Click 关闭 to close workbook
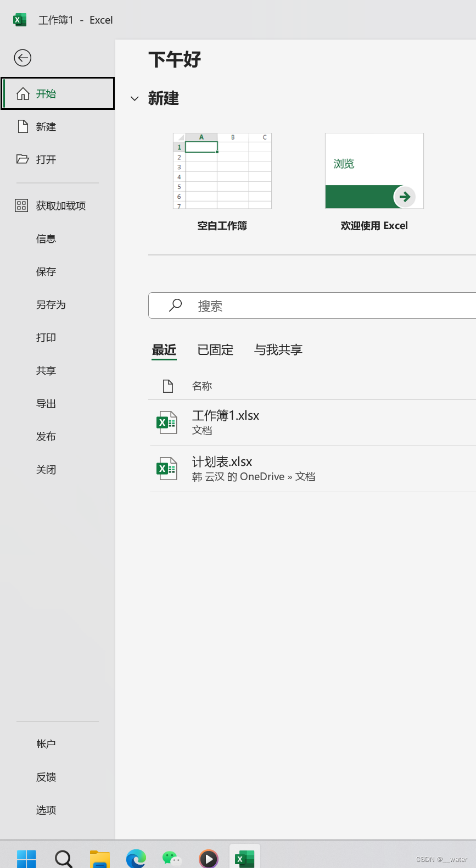The image size is (476, 868). pyautogui.click(x=58, y=469)
